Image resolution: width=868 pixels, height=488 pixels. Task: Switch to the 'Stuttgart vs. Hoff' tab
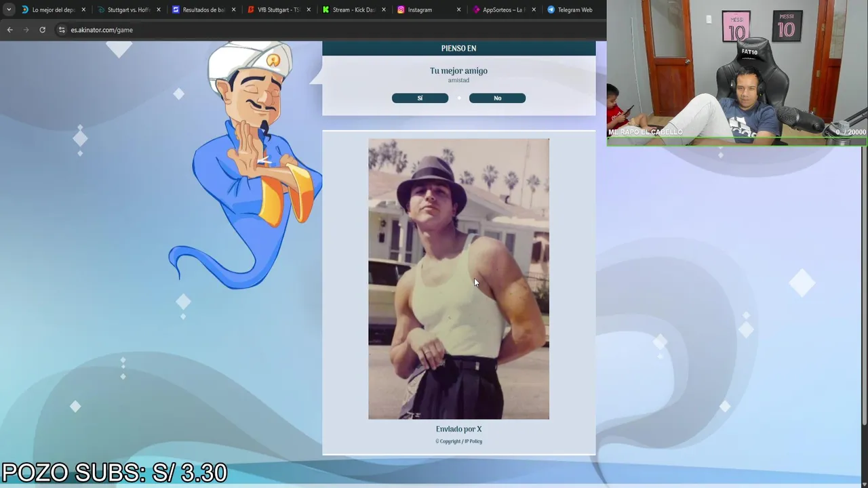(x=130, y=9)
